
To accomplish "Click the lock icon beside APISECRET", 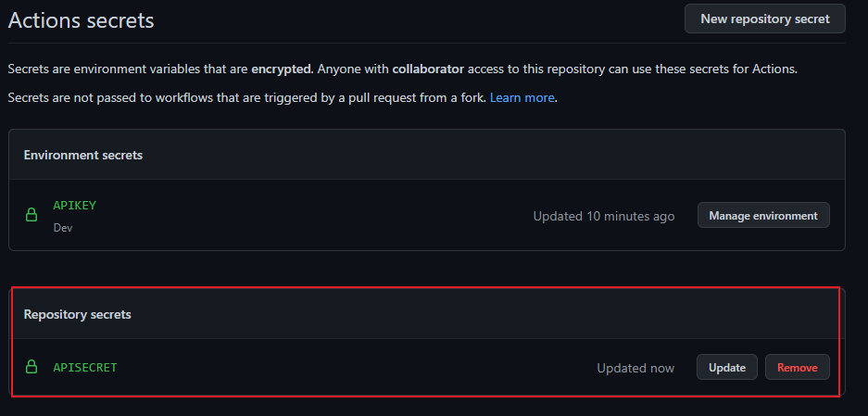I will click(x=31, y=368).
